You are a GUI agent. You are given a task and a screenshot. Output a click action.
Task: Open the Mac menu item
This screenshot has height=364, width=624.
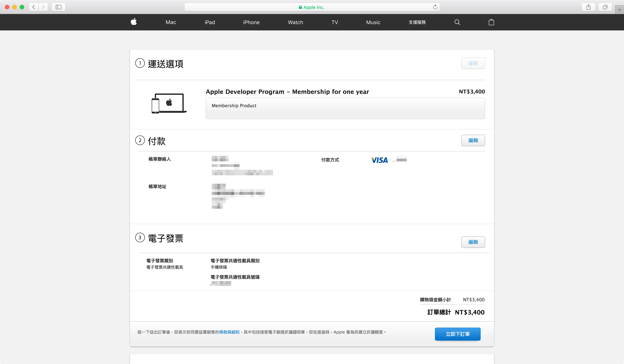171,22
